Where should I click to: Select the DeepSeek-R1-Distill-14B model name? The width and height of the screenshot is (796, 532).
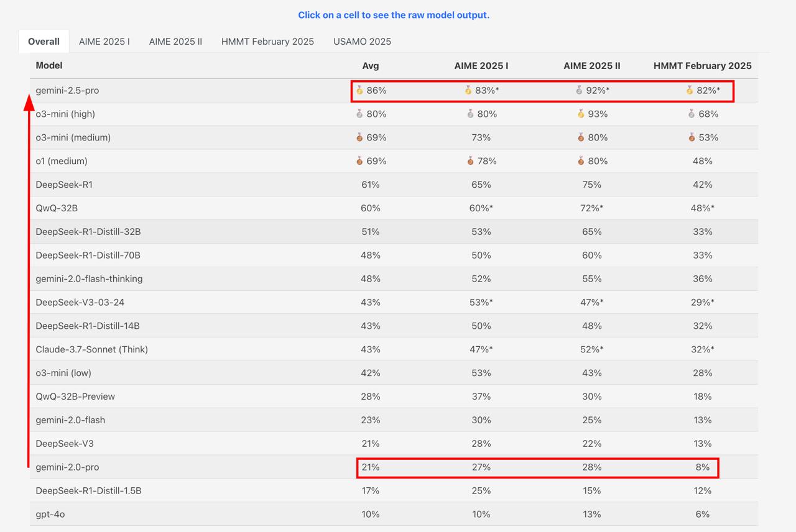(88, 326)
